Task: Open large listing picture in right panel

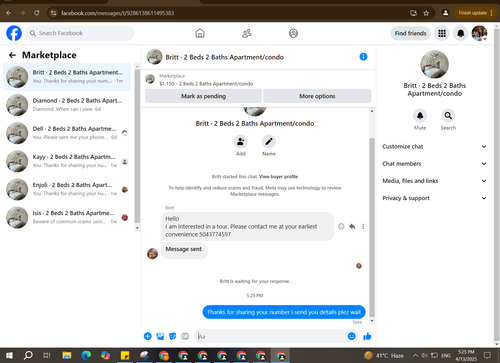Action: [x=434, y=64]
